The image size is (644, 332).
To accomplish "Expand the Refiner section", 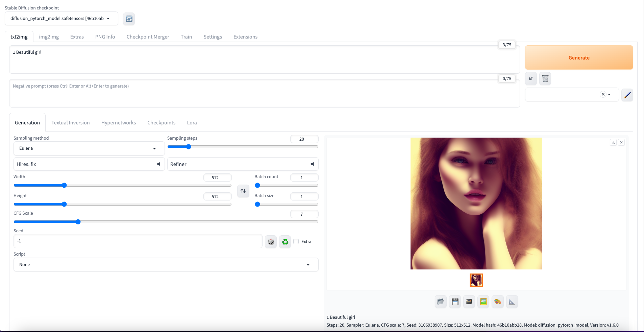I will click(243, 164).
